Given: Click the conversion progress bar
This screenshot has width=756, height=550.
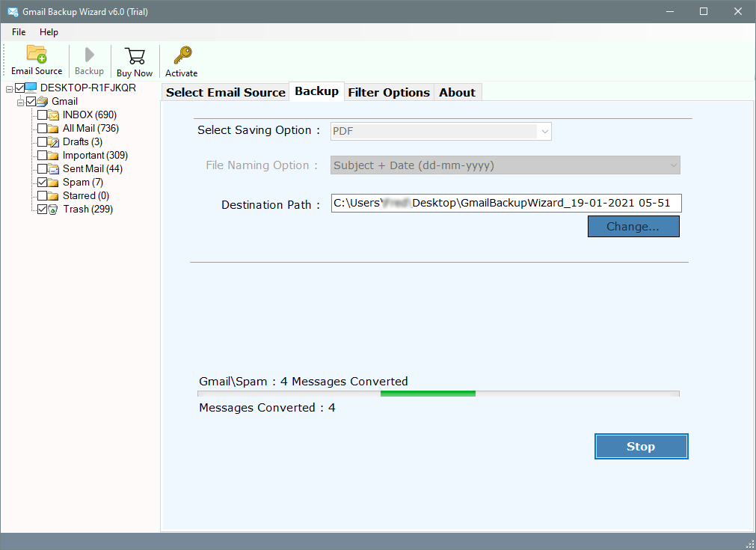Looking at the screenshot, I should (438, 394).
